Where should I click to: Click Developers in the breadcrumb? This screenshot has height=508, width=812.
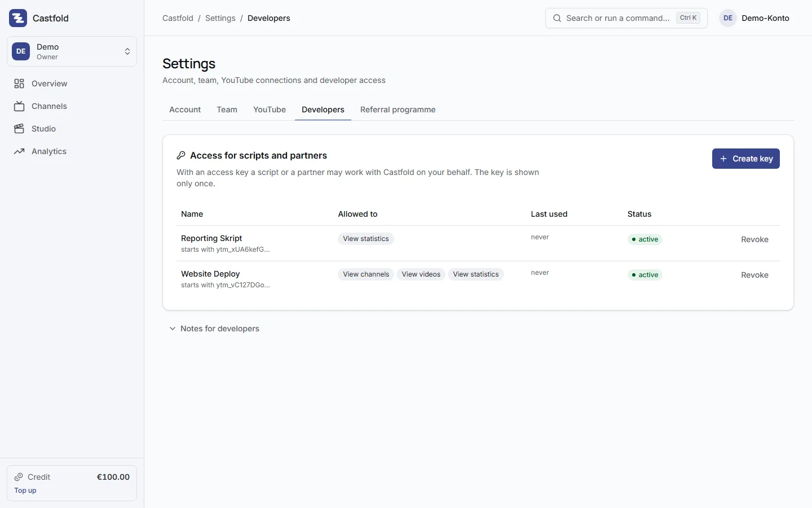coord(269,18)
